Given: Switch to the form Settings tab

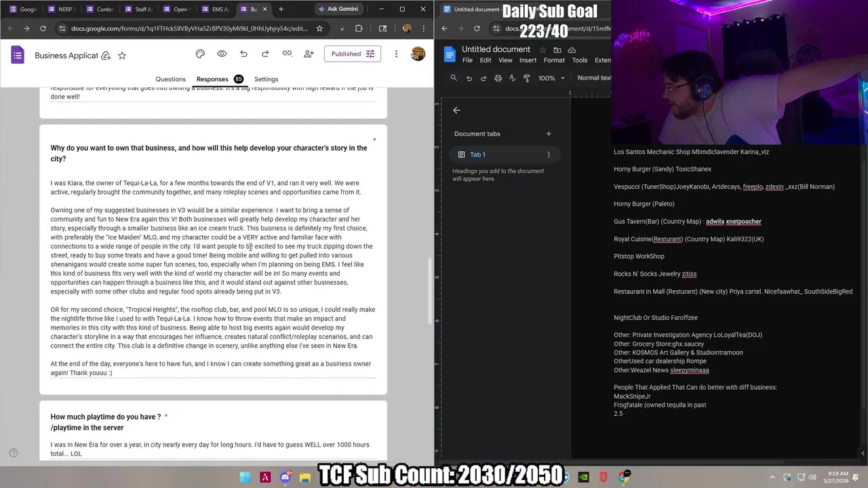Looking at the screenshot, I should (x=267, y=79).
